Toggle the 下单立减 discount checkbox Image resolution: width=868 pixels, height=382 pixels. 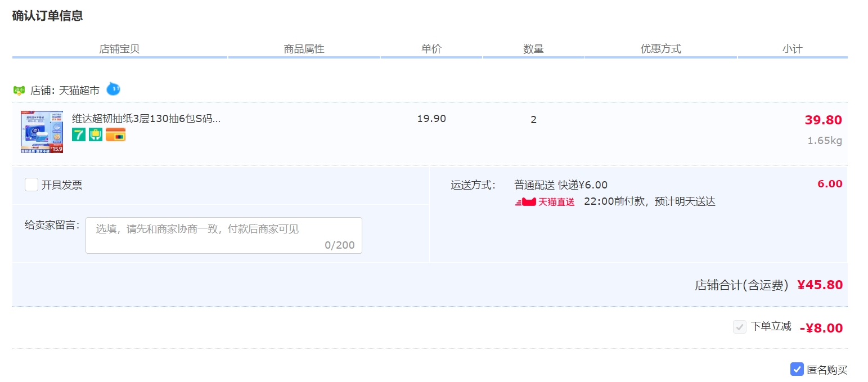pos(739,327)
